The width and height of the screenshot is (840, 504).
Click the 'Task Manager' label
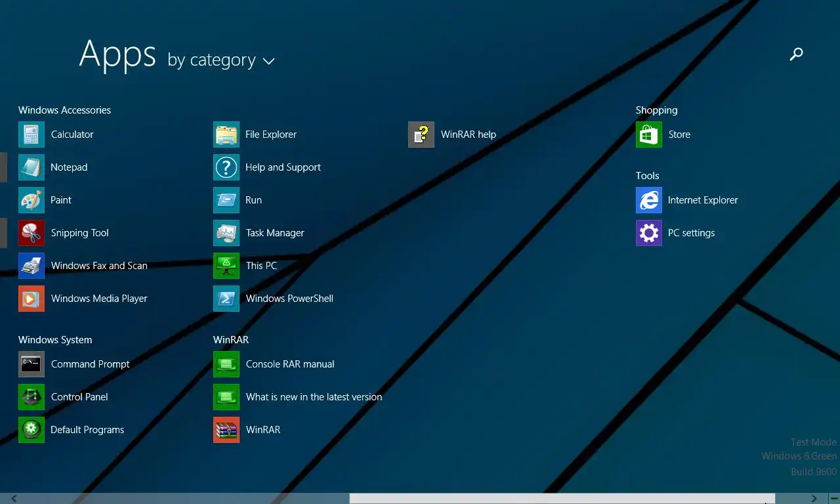click(275, 233)
